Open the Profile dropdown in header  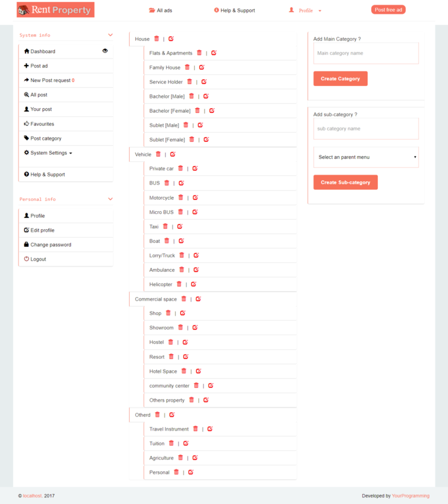(x=306, y=10)
